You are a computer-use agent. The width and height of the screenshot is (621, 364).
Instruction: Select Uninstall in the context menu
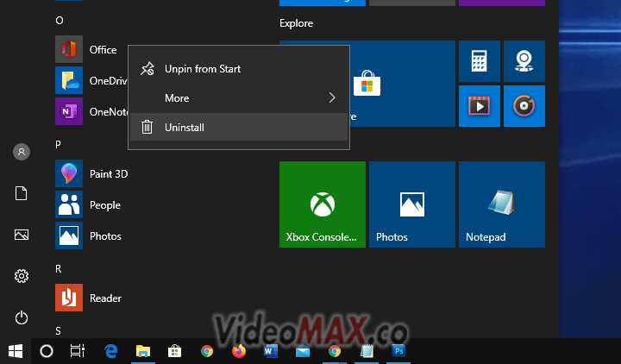[239, 127]
